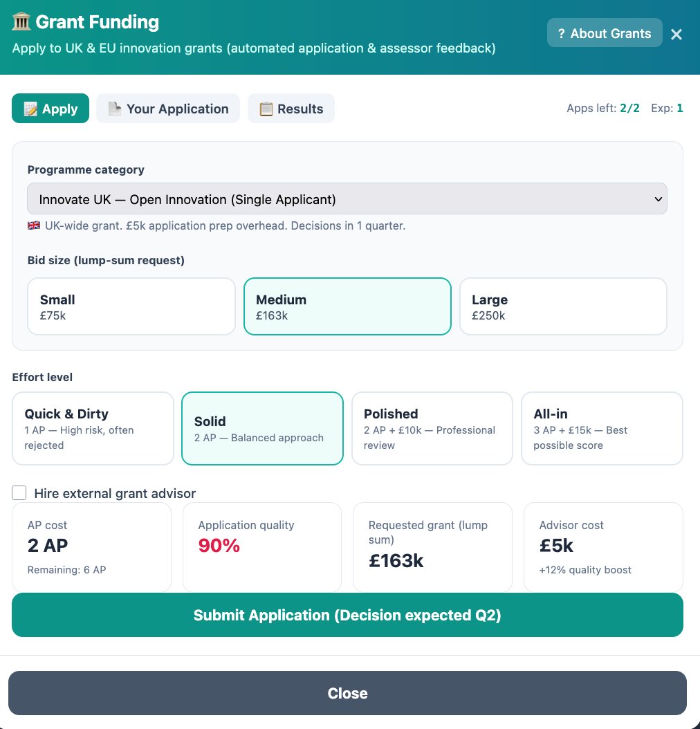This screenshot has width=700, height=729.
Task: Select the Medium £163k bid option
Action: [x=347, y=306]
